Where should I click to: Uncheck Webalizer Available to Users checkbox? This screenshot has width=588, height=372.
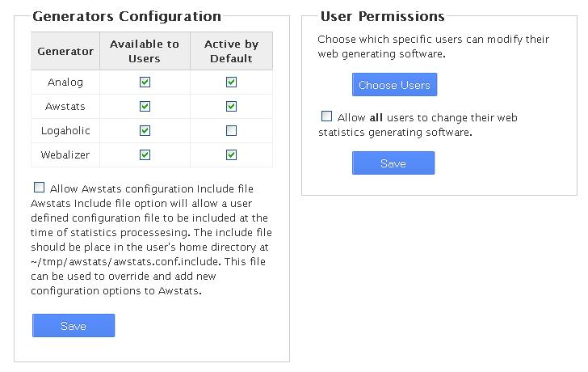[145, 154]
